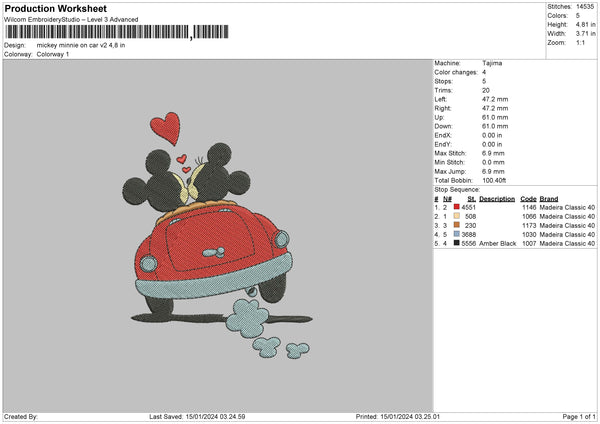Click the light blue swatch for code 1030

pos(457,234)
